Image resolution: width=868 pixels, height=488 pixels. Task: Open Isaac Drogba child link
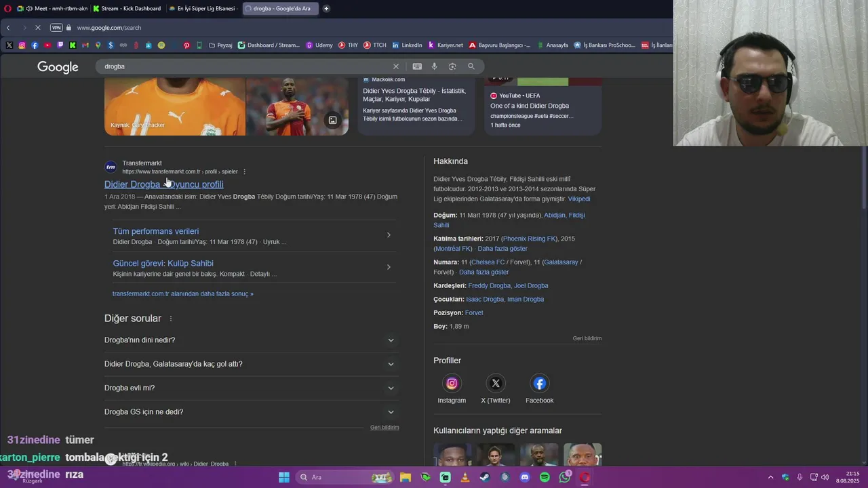point(485,300)
